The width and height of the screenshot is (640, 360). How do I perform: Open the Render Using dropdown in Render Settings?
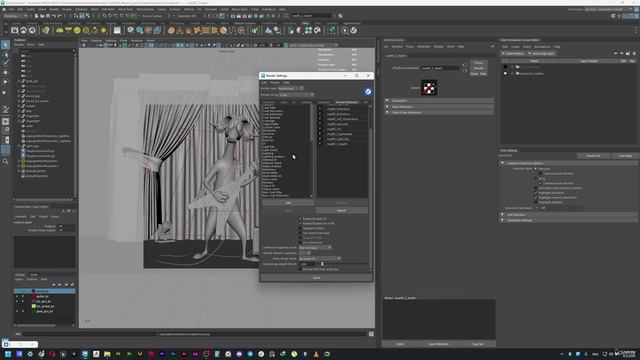pos(296,95)
